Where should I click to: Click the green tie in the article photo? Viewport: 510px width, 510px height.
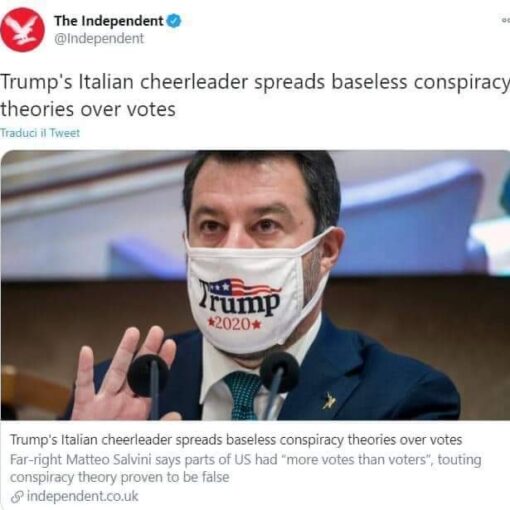click(x=243, y=396)
